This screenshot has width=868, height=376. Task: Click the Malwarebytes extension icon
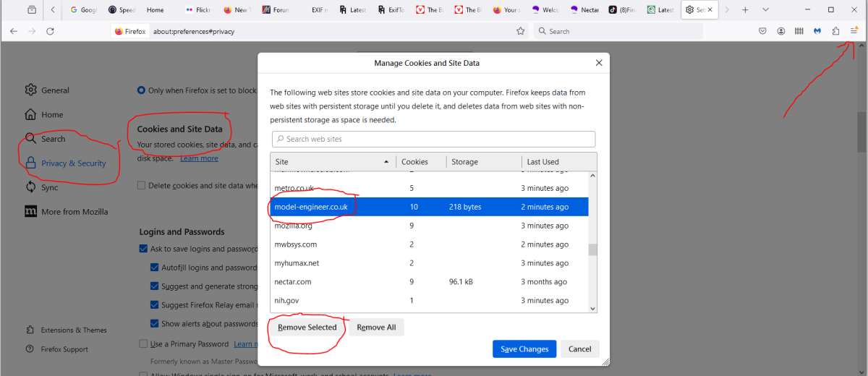817,31
